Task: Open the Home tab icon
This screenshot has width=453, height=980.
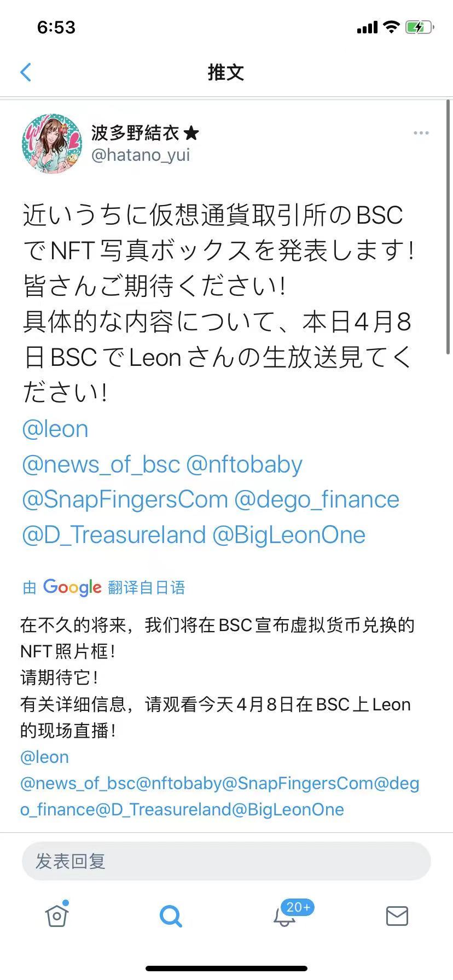Action: (x=57, y=915)
